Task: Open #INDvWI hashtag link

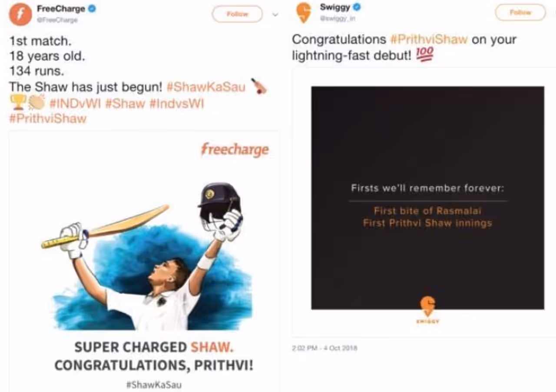Action: tap(75, 103)
